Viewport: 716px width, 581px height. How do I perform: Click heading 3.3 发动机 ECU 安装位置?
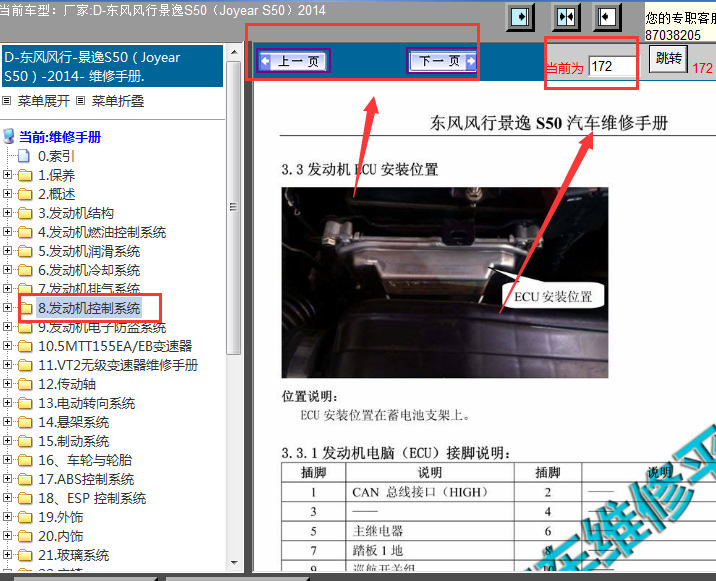coord(360,169)
